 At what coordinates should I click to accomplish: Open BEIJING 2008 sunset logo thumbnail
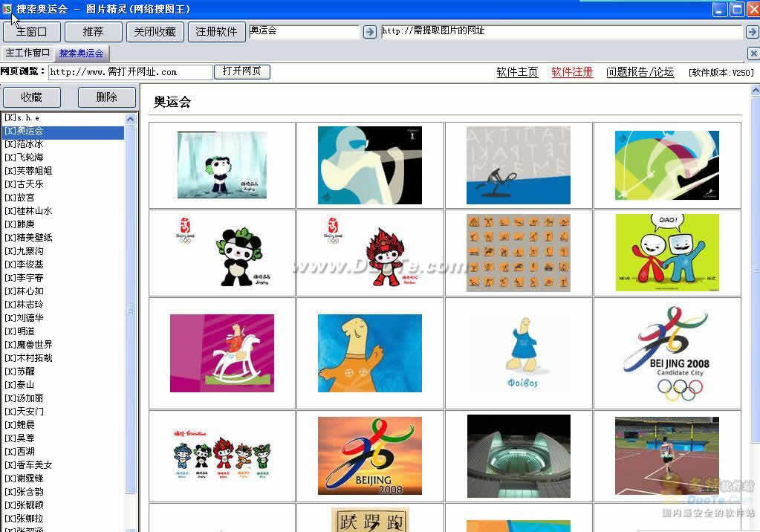(370, 455)
